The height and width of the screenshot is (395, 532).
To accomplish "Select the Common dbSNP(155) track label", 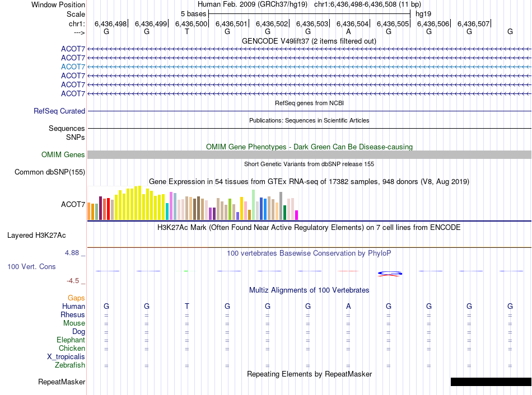I will pos(50,172).
